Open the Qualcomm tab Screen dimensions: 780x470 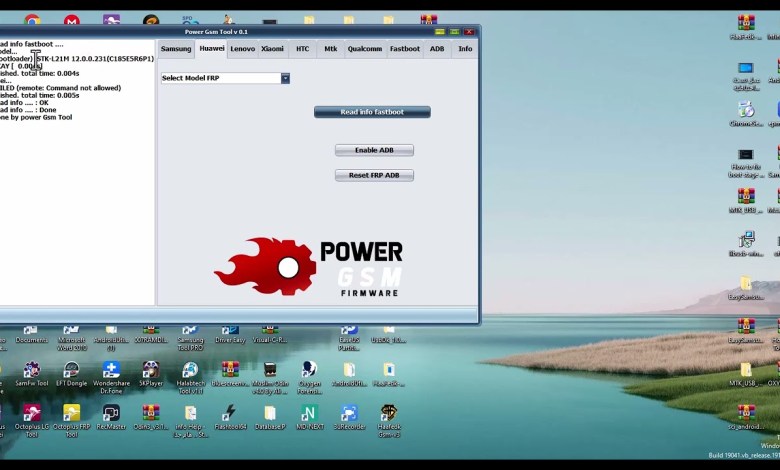click(x=365, y=48)
